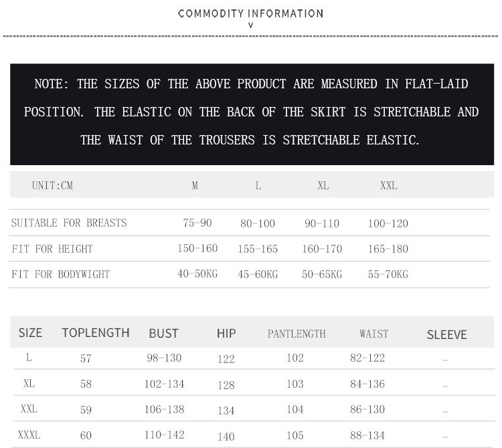Select the UNIT:CM header cell

click(52, 186)
